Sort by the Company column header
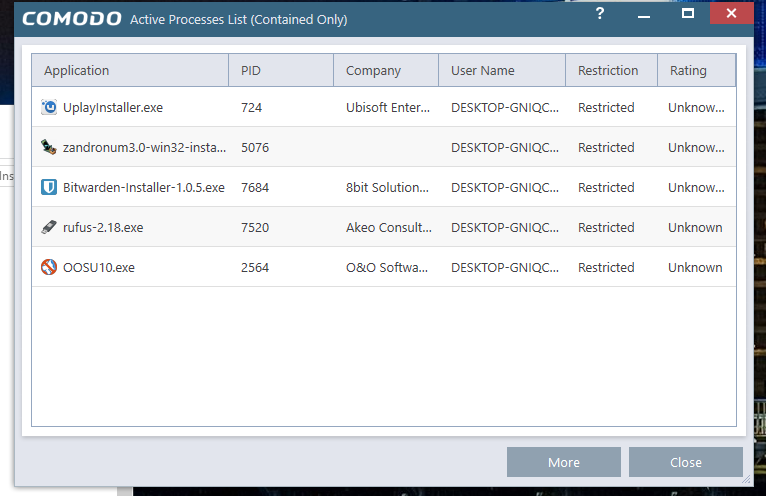 [x=386, y=70]
